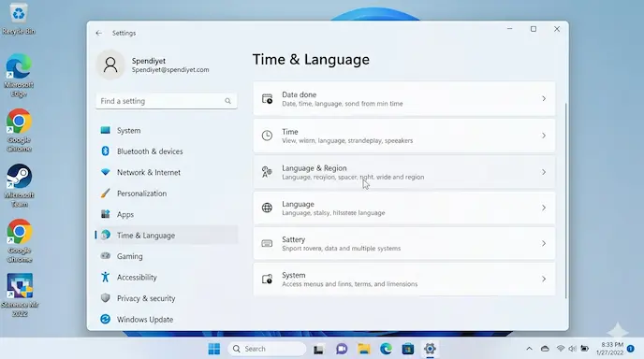
Task: Expand the Language & Region chevron
Action: tap(544, 172)
